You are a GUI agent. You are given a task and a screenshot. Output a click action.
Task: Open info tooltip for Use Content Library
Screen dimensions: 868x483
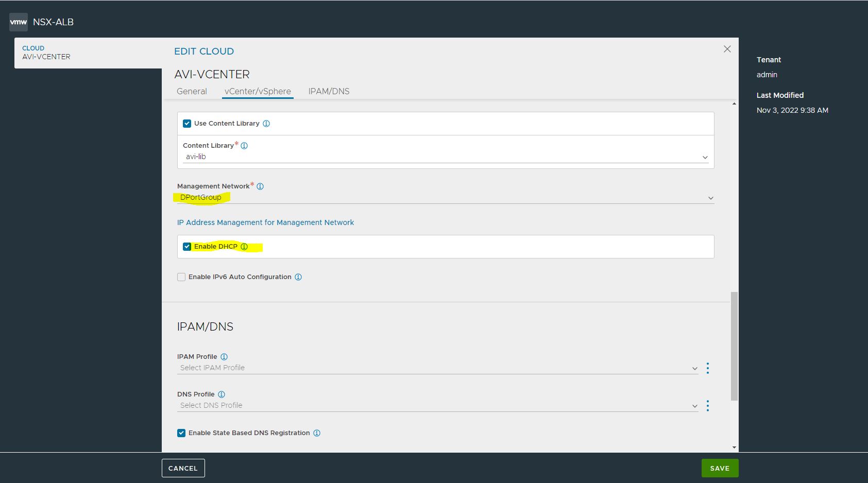tap(266, 124)
